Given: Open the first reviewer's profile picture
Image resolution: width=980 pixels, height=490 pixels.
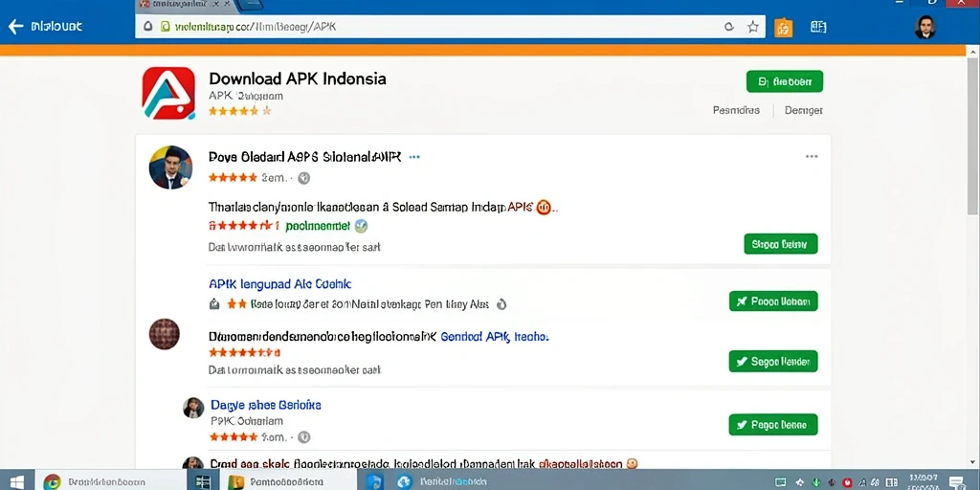Looking at the screenshot, I should pos(170,167).
